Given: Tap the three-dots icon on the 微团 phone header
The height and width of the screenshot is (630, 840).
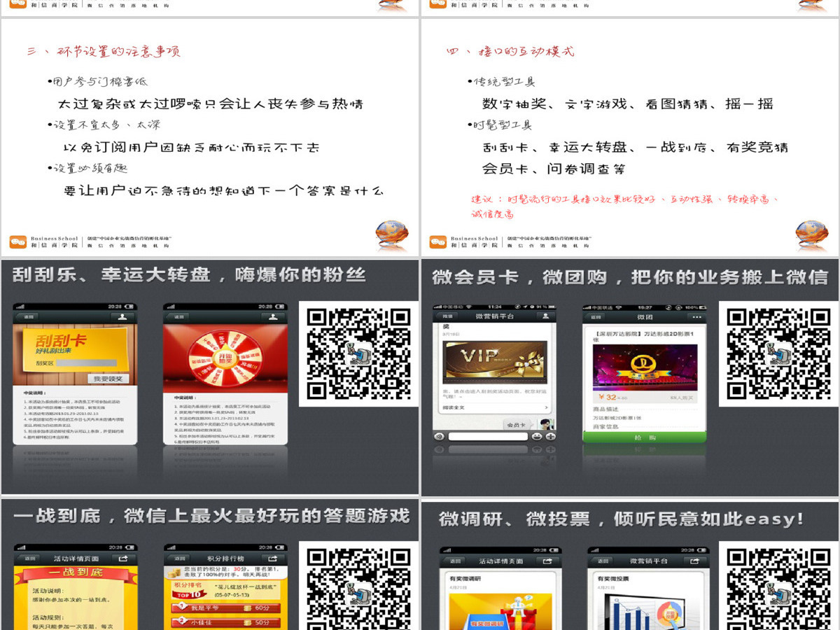Looking at the screenshot, I should click(x=696, y=317).
